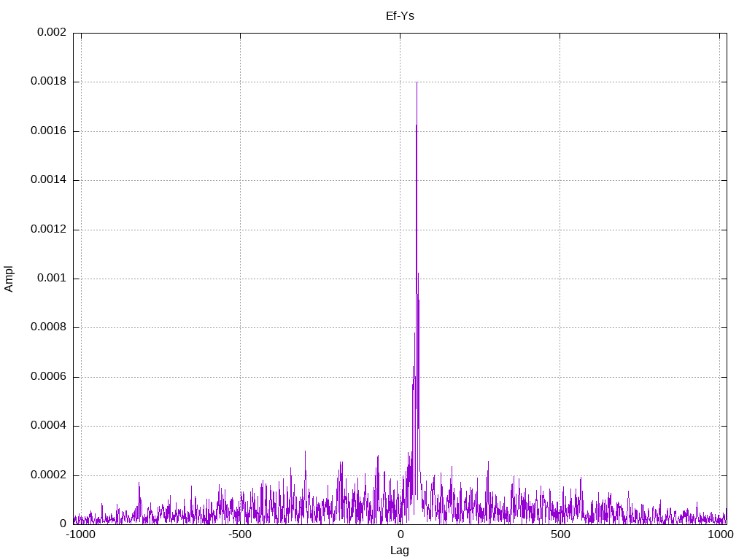Viewport: 747px width, 560px height.
Task: Click the plot title Ef-Ys
Action: point(400,16)
